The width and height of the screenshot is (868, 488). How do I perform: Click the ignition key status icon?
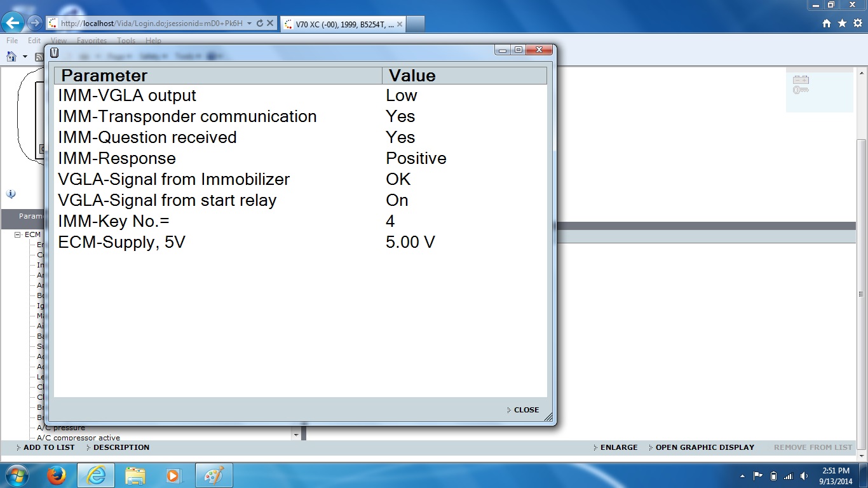click(x=800, y=90)
